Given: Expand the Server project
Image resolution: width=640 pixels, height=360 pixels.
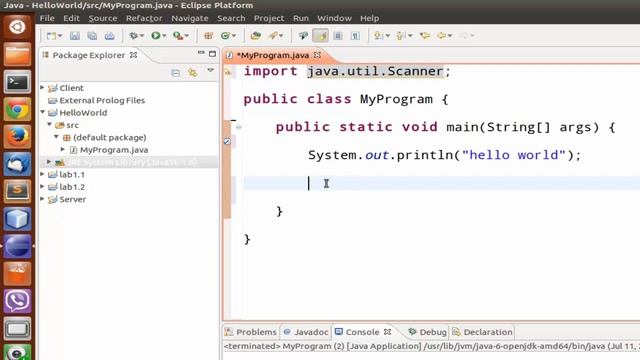Looking at the screenshot, I should tap(42, 199).
